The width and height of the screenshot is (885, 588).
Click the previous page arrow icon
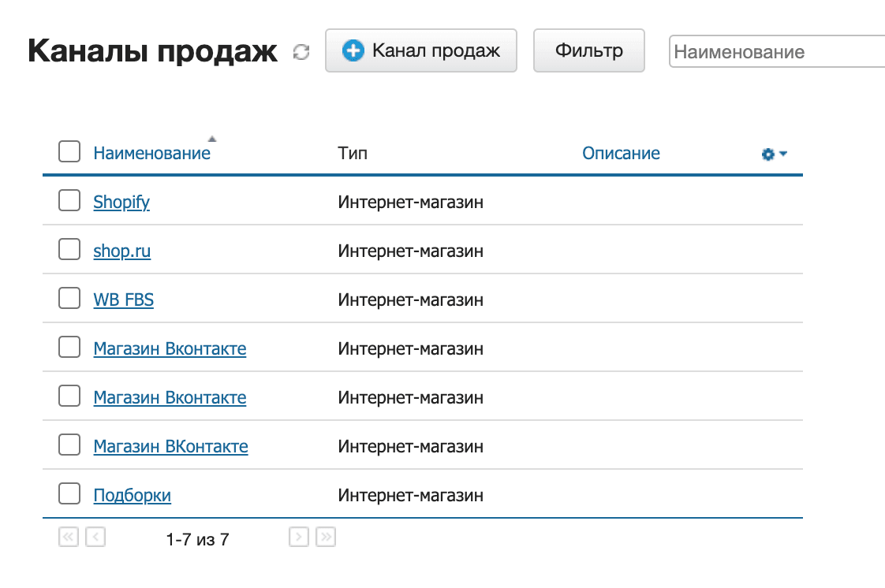[x=95, y=537]
